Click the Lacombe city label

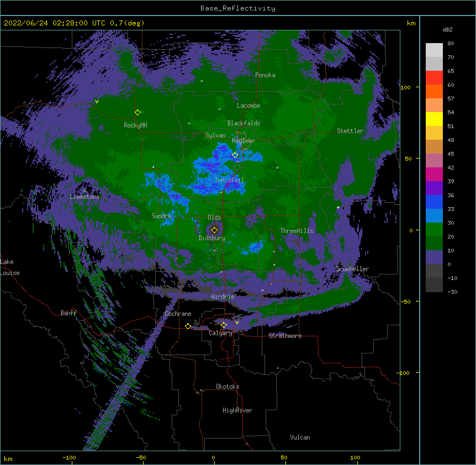(x=248, y=105)
